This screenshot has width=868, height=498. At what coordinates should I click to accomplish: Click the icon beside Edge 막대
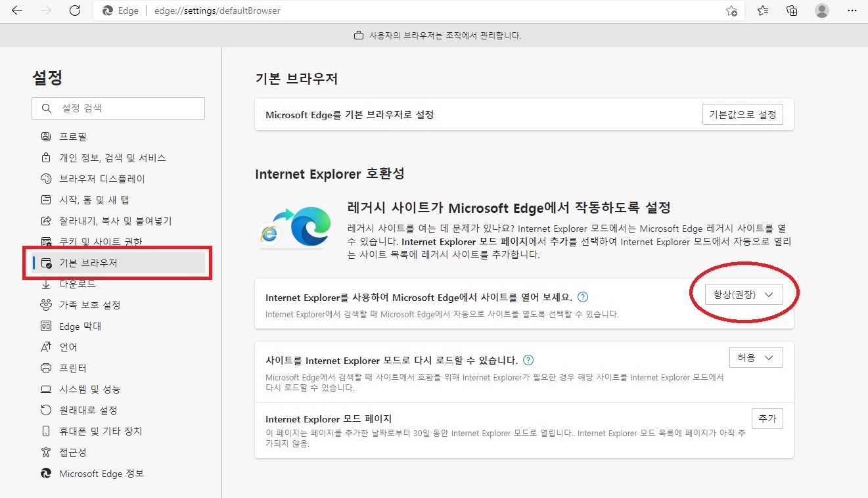click(x=46, y=326)
